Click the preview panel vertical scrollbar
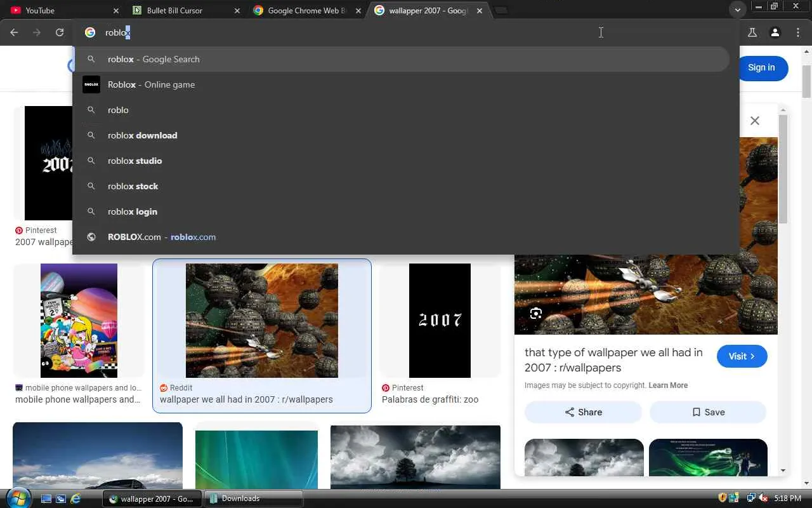 pos(783,169)
